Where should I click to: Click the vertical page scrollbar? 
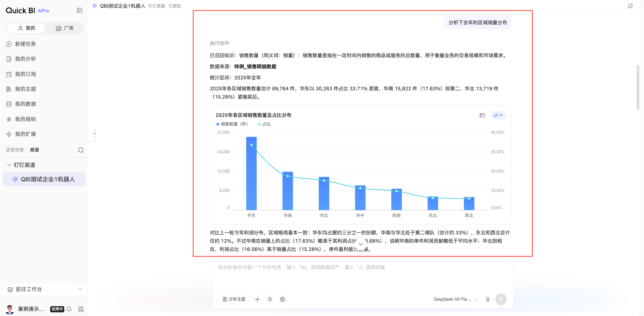638,87
